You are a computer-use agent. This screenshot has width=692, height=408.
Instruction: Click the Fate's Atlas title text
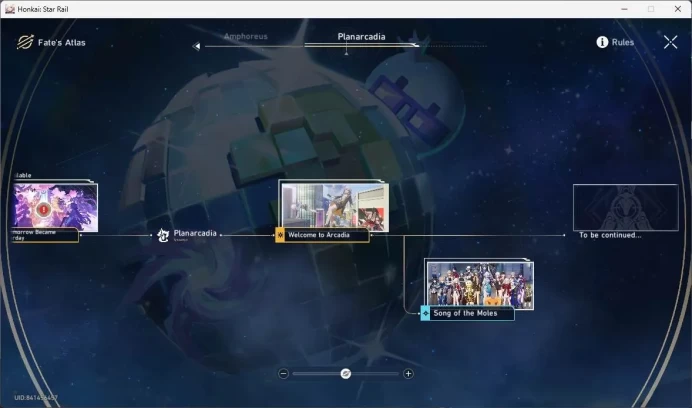62,43
